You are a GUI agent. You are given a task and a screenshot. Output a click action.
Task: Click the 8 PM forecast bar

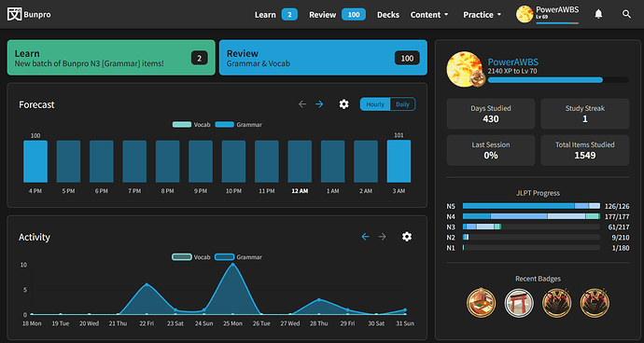point(168,161)
